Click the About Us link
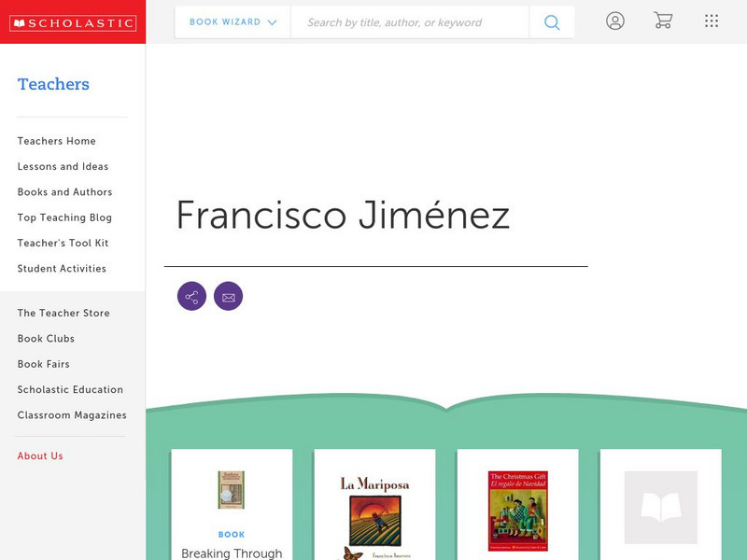Screen dimensions: 747x560 coord(39,455)
